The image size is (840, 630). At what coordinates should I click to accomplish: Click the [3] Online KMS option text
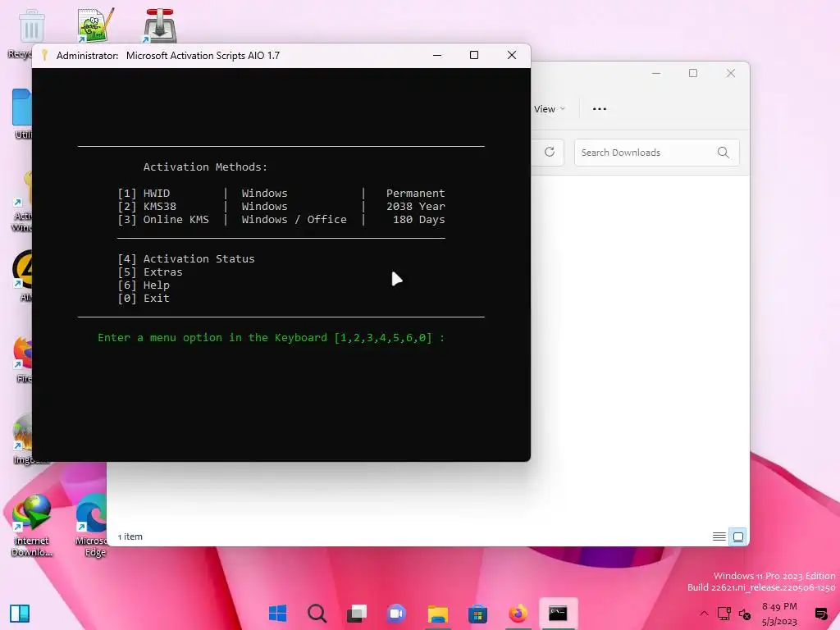click(163, 220)
